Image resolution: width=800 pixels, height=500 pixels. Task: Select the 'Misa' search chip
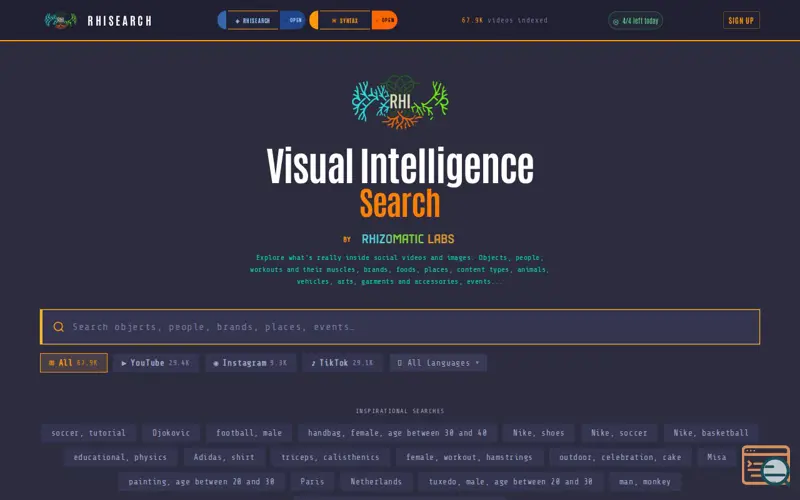click(x=716, y=457)
